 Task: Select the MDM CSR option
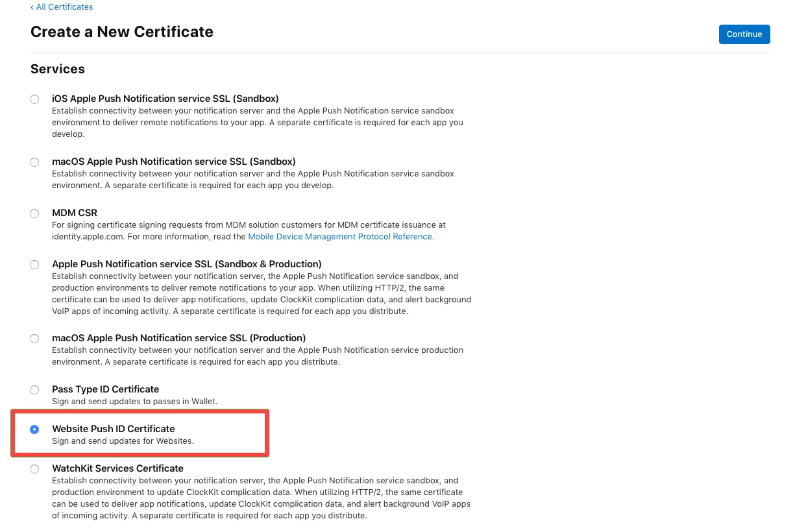click(x=34, y=213)
